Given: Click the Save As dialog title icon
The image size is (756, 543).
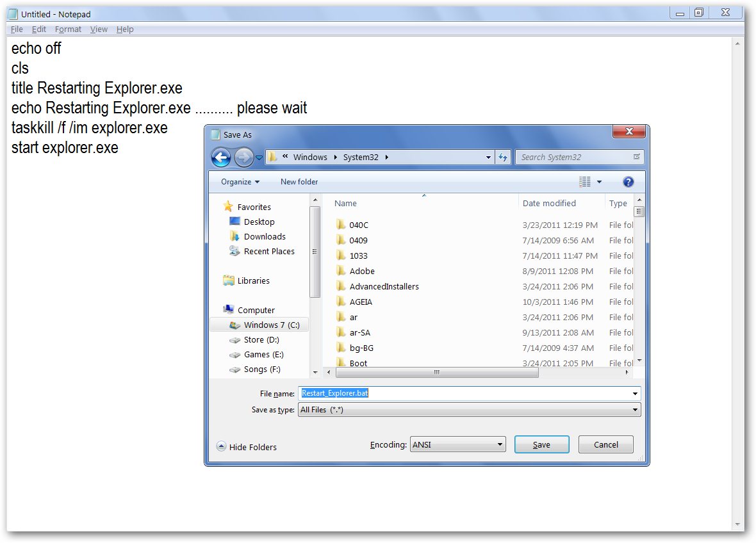Looking at the screenshot, I should (x=215, y=134).
